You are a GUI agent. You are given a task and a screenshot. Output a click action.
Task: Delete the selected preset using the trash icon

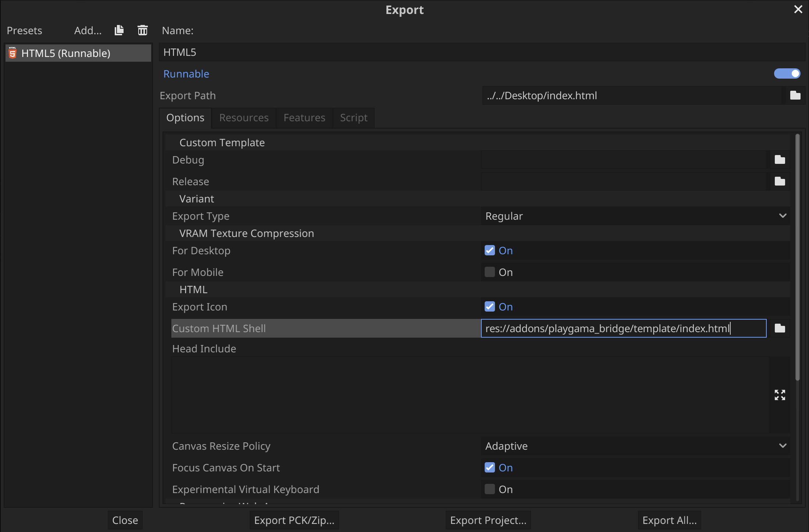click(143, 30)
